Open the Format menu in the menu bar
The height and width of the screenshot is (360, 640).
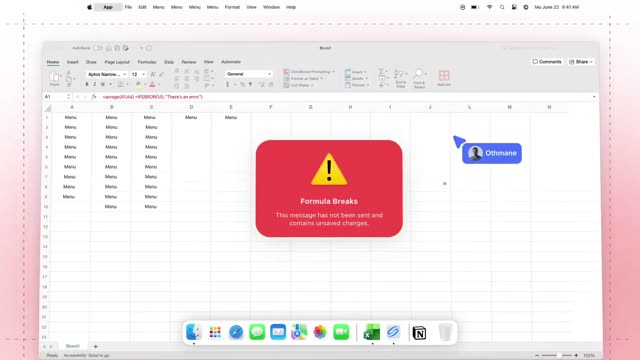tap(232, 7)
